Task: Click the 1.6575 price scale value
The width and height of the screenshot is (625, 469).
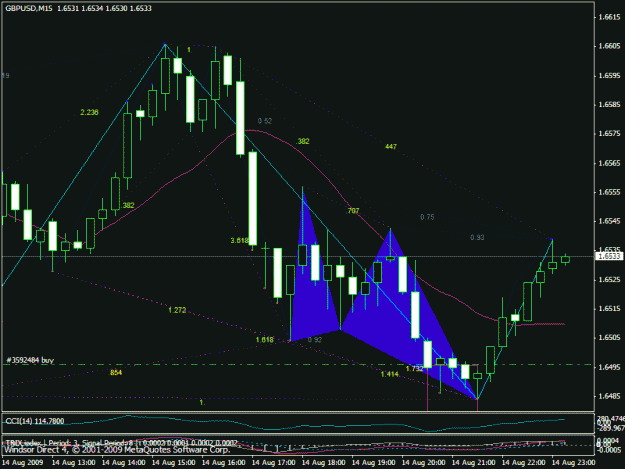Action: pos(609,133)
